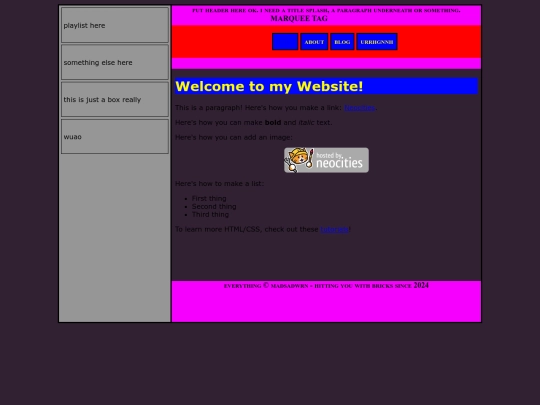Open the BLOG navigation button
Image resolution: width=540 pixels, height=405 pixels.
coord(342,42)
